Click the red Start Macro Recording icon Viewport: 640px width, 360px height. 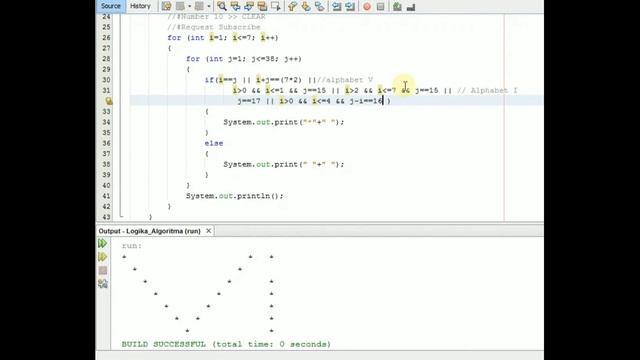(x=367, y=7)
